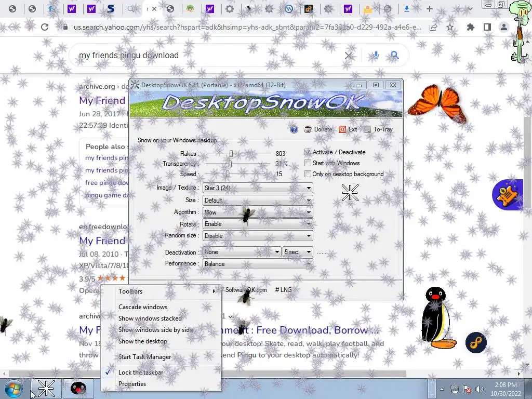Open Action Center flag tray icon
Image resolution: width=532 pixels, height=399 pixels.
pos(467,389)
